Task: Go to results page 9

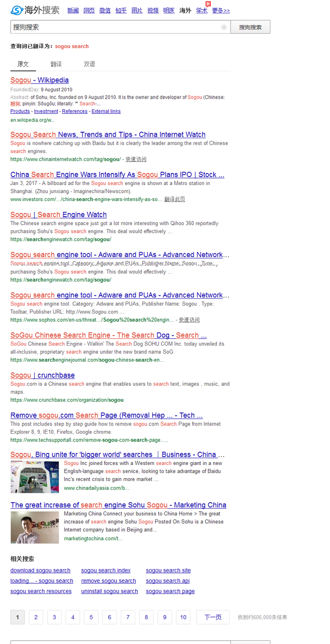Action: pos(165,617)
